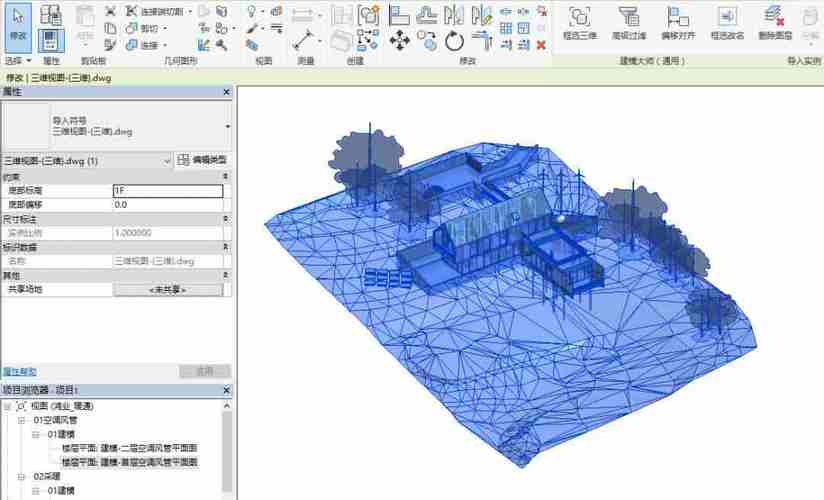824x500 pixels.
Task: Click the 编辑类型 button
Action: [203, 160]
